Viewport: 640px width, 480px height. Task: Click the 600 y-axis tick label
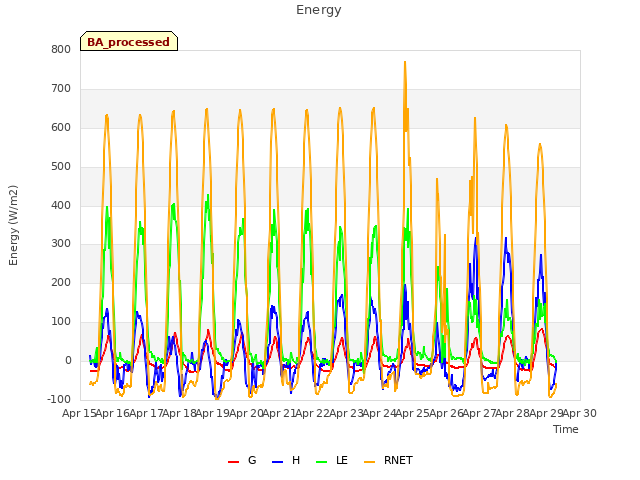(61, 127)
